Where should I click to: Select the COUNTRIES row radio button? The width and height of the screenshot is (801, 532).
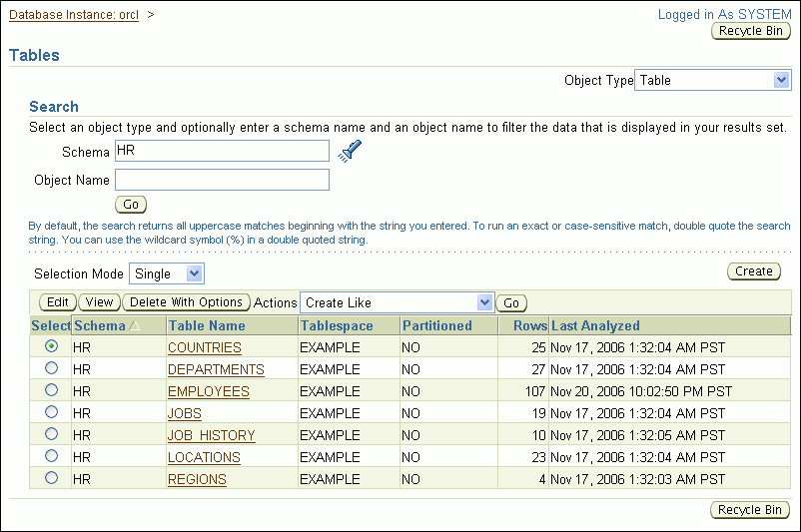(51, 346)
